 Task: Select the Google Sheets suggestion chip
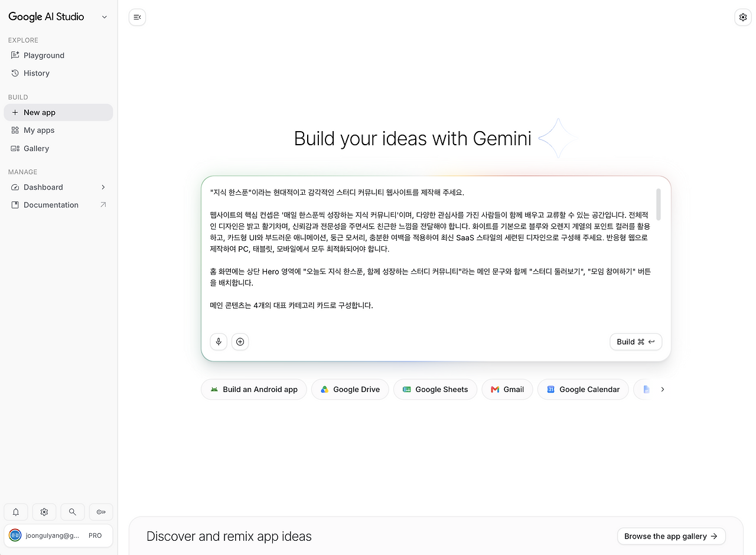tap(435, 390)
